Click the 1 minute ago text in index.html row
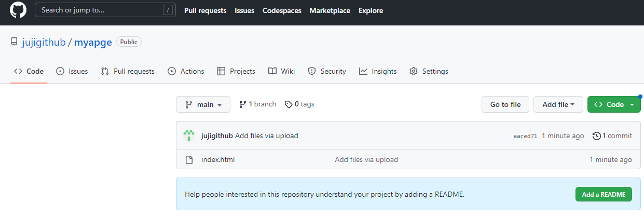 (x=611, y=159)
